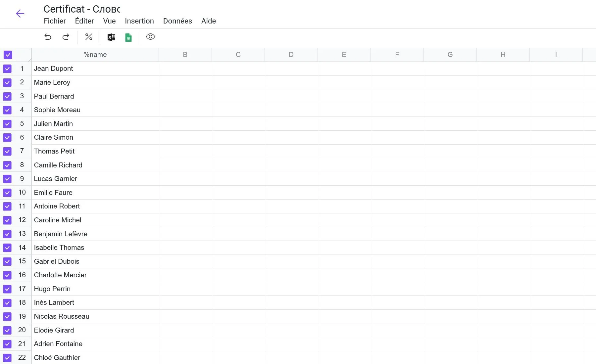Uncheck the checkbox for row 10
Screen dimensions: 596x364
7,193
